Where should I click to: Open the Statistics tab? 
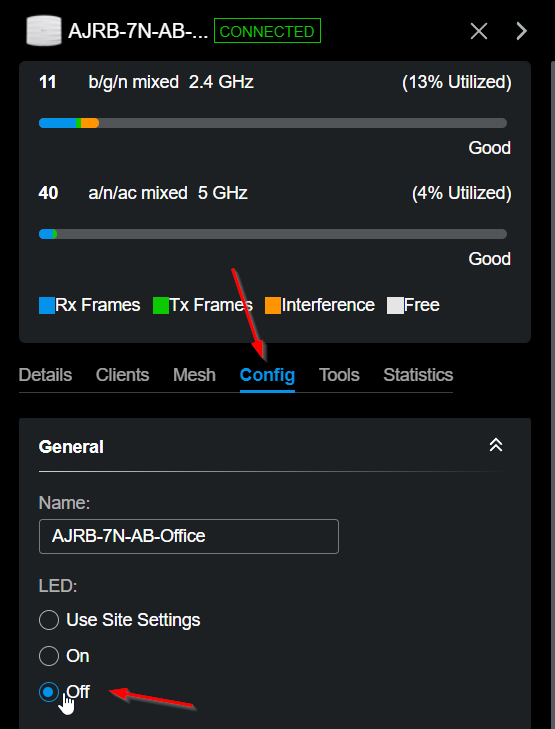click(418, 375)
